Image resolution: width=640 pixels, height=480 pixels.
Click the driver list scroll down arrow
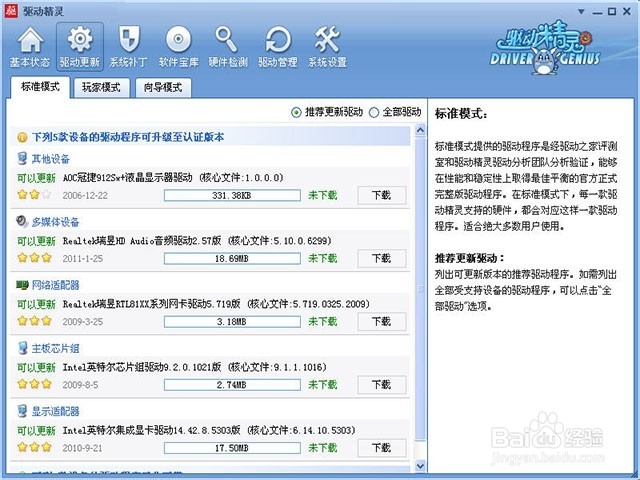coord(420,465)
